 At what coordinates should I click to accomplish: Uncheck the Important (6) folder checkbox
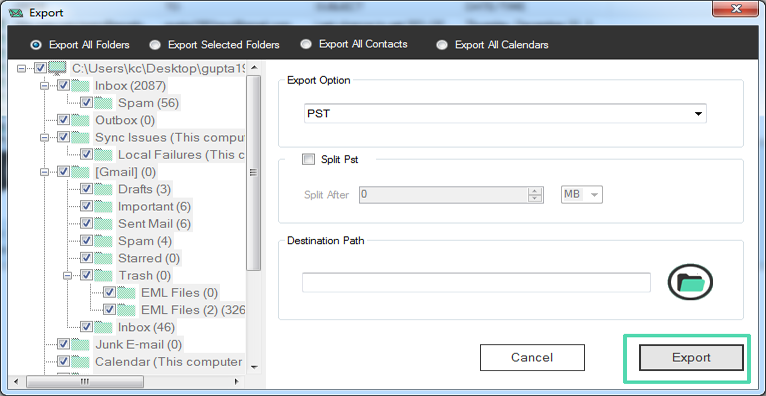86,207
